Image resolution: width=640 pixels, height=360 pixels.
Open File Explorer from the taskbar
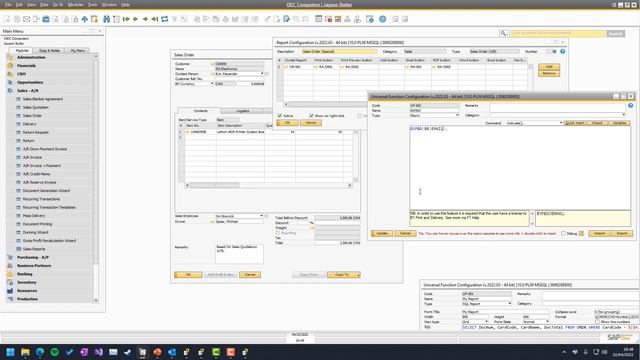tap(25, 352)
